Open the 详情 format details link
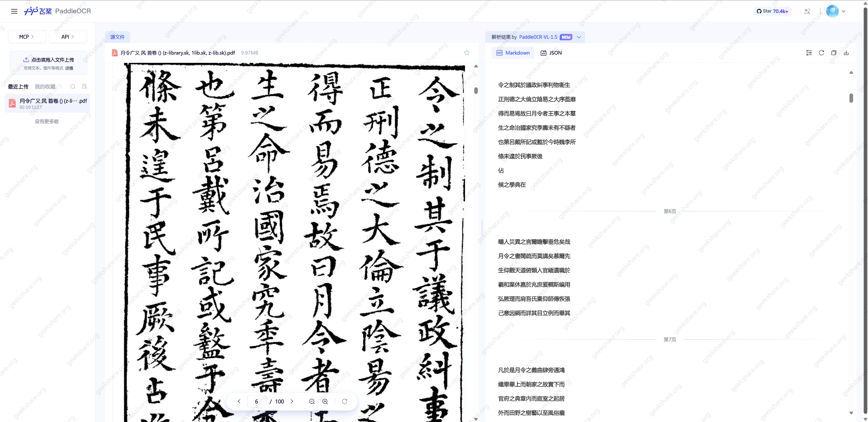Viewport: 868px width, 422px height. (69, 68)
